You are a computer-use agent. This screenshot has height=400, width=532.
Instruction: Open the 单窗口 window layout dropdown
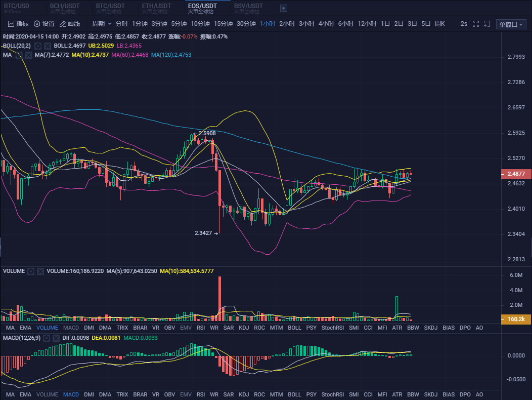point(512,24)
